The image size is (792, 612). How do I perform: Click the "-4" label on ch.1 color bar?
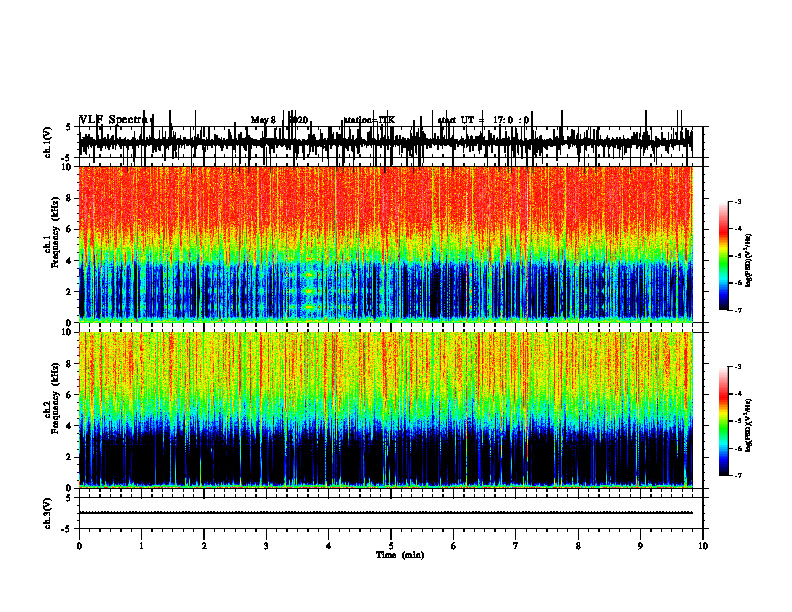738,229
